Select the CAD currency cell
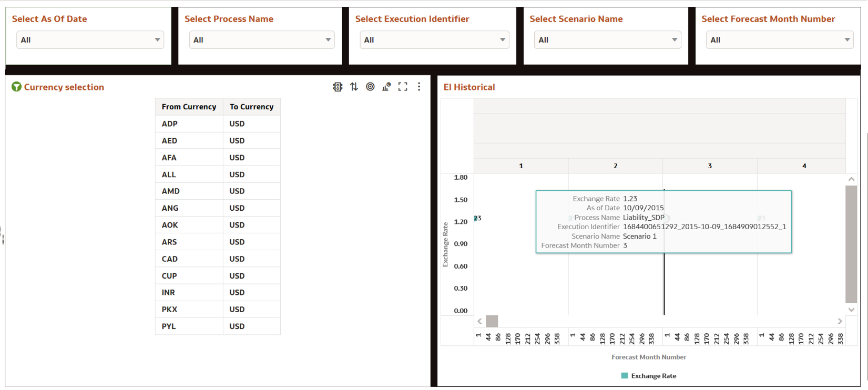 coord(189,259)
